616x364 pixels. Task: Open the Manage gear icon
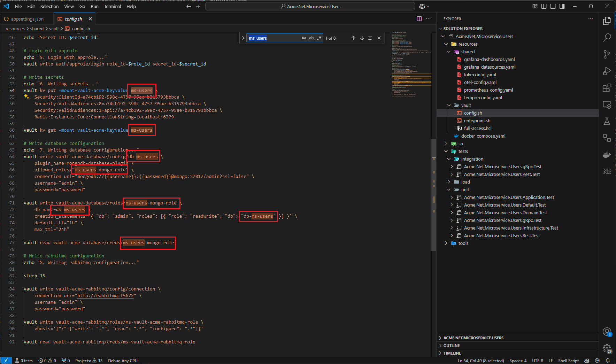(607, 348)
